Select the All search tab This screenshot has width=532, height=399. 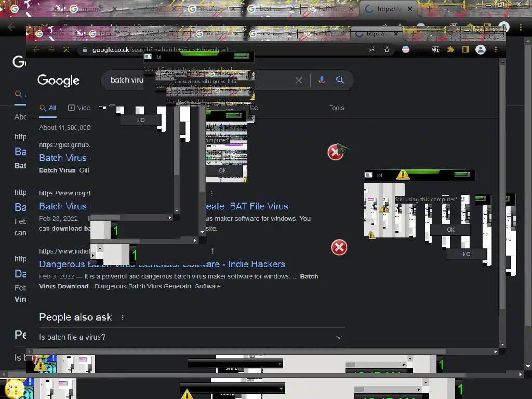[48, 108]
